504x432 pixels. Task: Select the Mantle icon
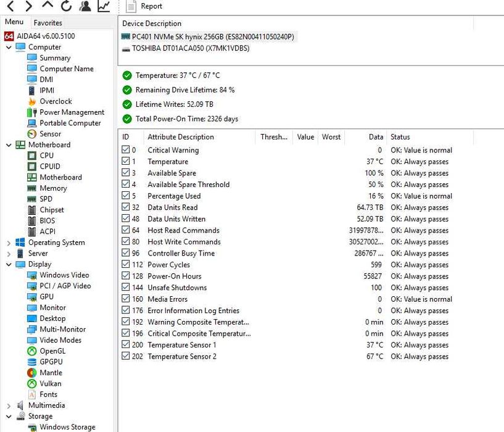[32, 373]
